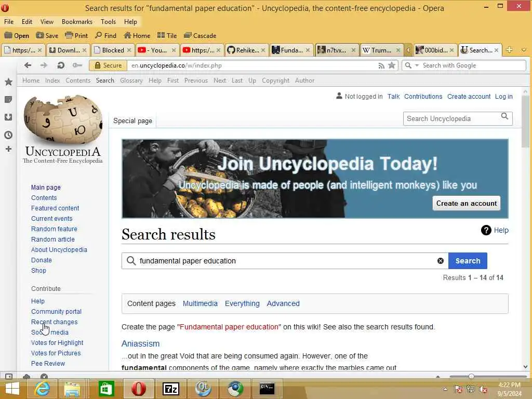Click the Create an account banner button

466,203
